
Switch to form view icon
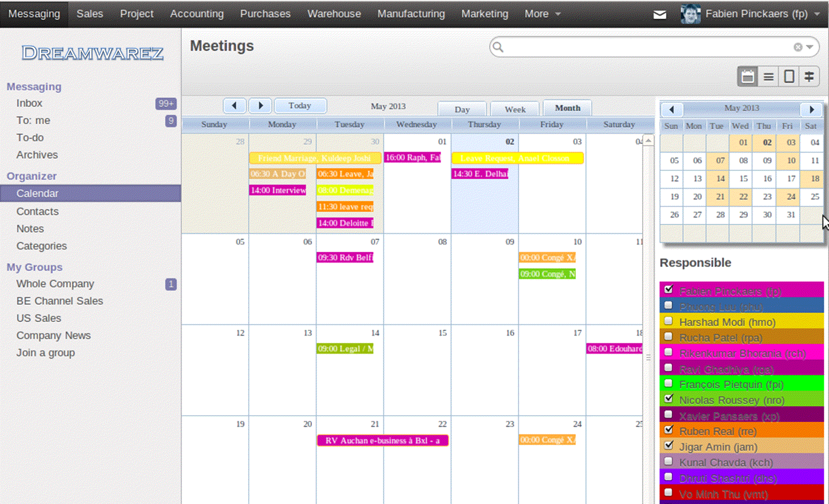click(789, 77)
